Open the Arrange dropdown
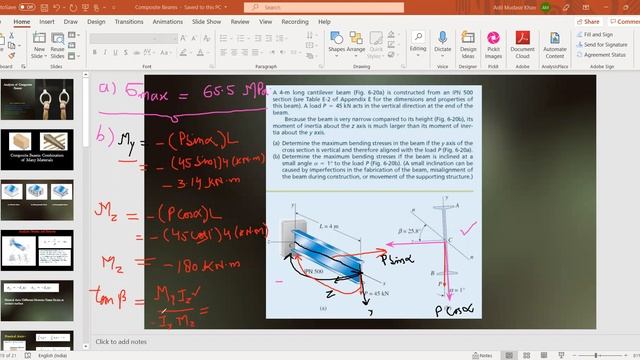640x360 pixels. coord(356,43)
